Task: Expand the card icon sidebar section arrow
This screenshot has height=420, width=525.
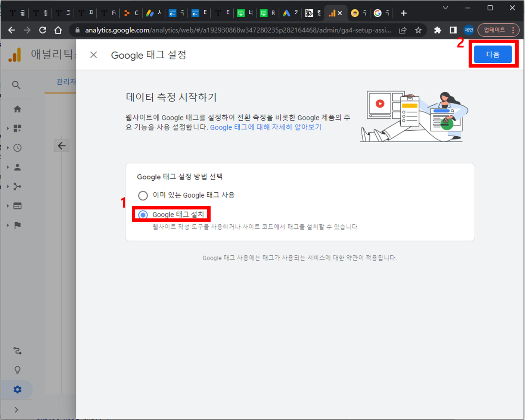Action: click(8, 206)
